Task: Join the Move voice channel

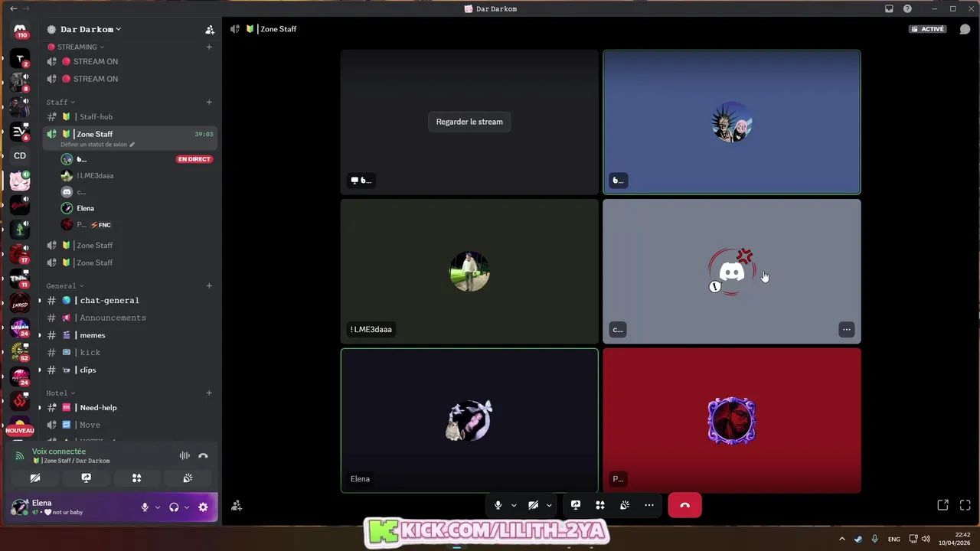Action: coord(130,425)
